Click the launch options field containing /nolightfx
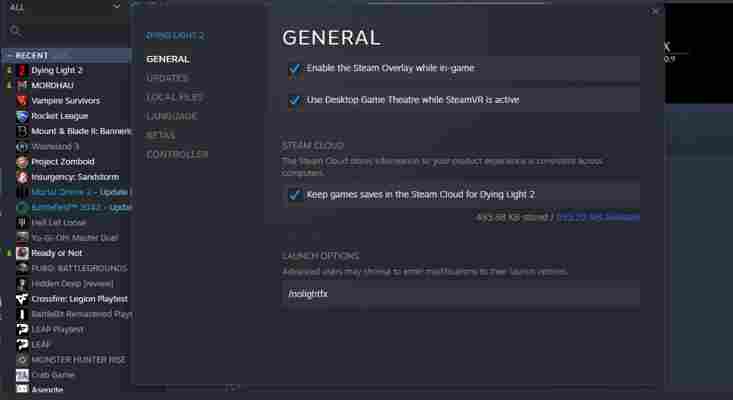733x400 pixels. (460, 294)
